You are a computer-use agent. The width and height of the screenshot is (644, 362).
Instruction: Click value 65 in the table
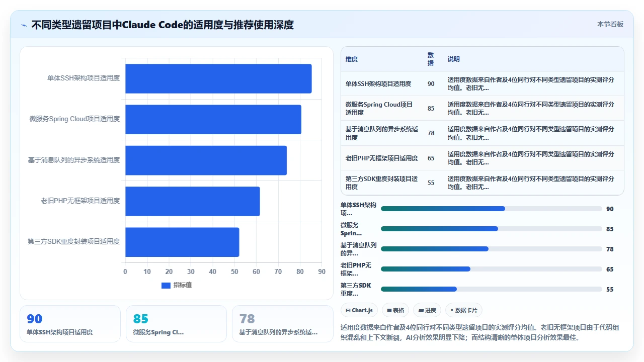pyautogui.click(x=431, y=158)
